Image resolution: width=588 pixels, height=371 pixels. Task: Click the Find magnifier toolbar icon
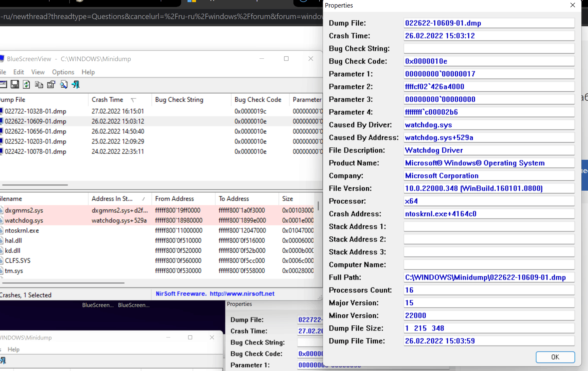click(x=64, y=84)
